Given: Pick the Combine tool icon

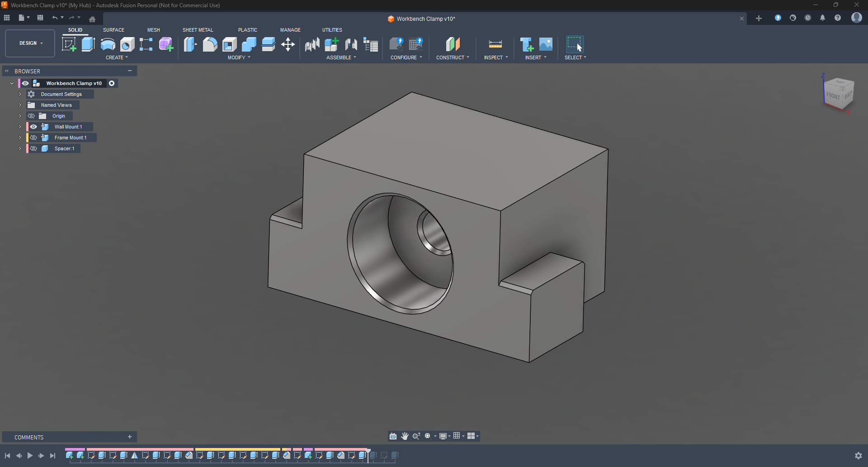Looking at the screenshot, I should click(x=249, y=44).
